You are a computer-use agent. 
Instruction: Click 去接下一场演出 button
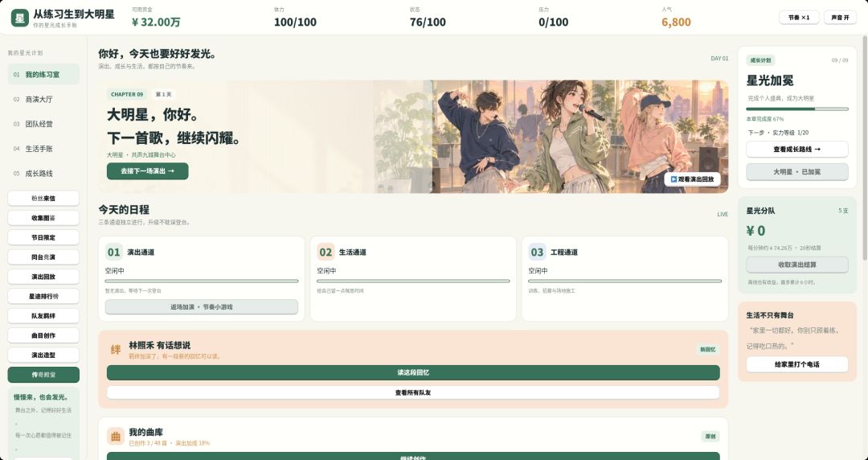coord(148,171)
